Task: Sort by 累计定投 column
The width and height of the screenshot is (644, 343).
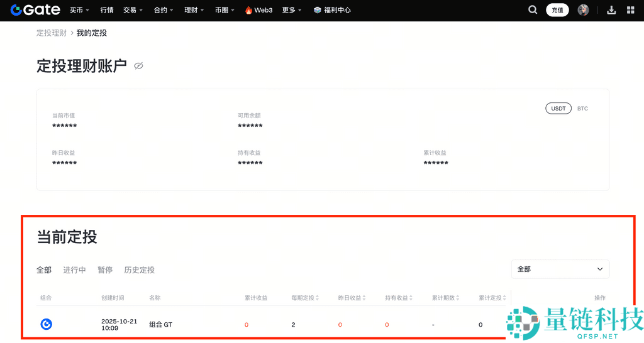Action: point(492,298)
